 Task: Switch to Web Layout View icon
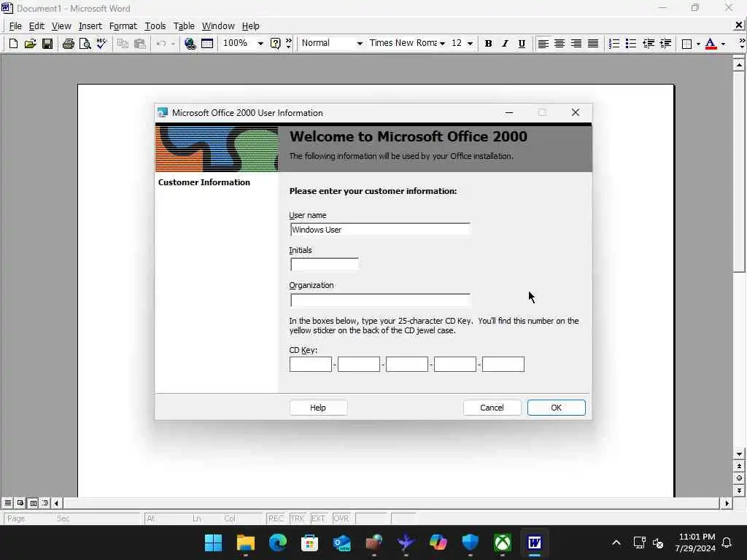point(20,503)
